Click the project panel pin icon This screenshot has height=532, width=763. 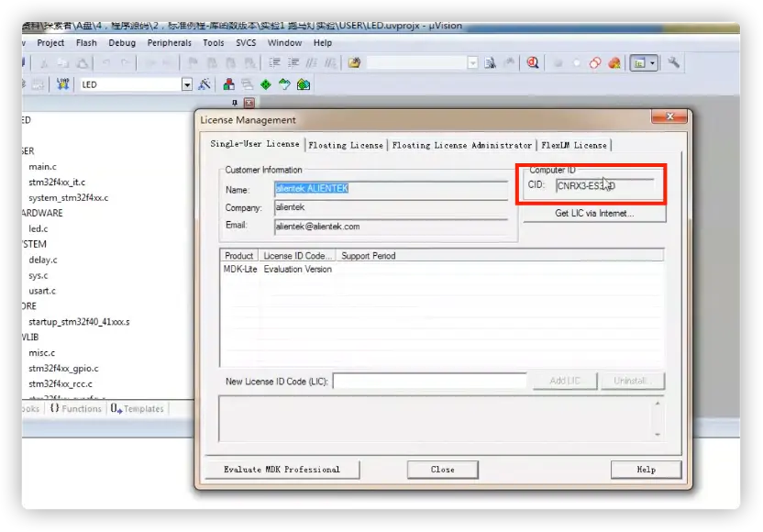click(235, 103)
